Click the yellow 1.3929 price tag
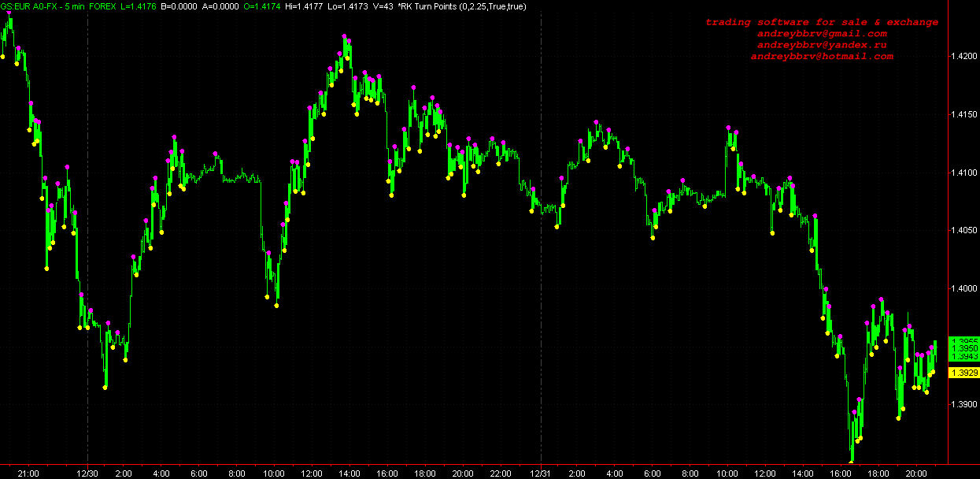Image resolution: width=980 pixels, height=479 pixels. pyautogui.click(x=964, y=373)
